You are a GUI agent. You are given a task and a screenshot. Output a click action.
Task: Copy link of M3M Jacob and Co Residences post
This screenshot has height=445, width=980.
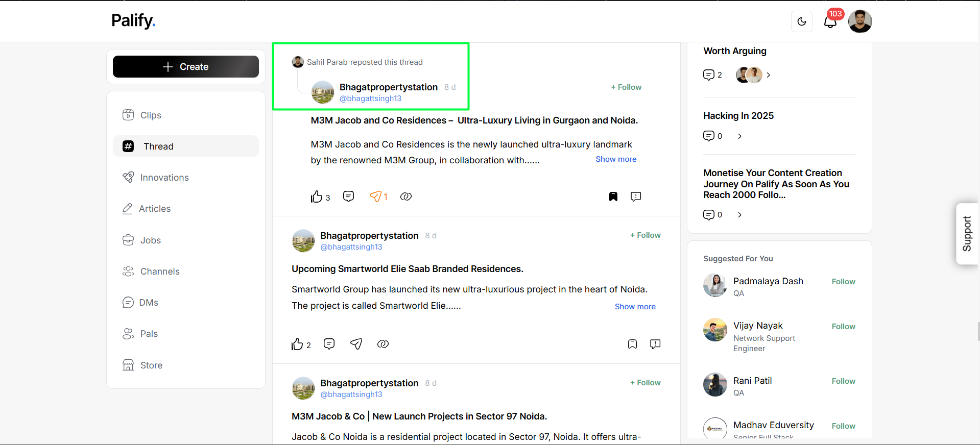(406, 196)
